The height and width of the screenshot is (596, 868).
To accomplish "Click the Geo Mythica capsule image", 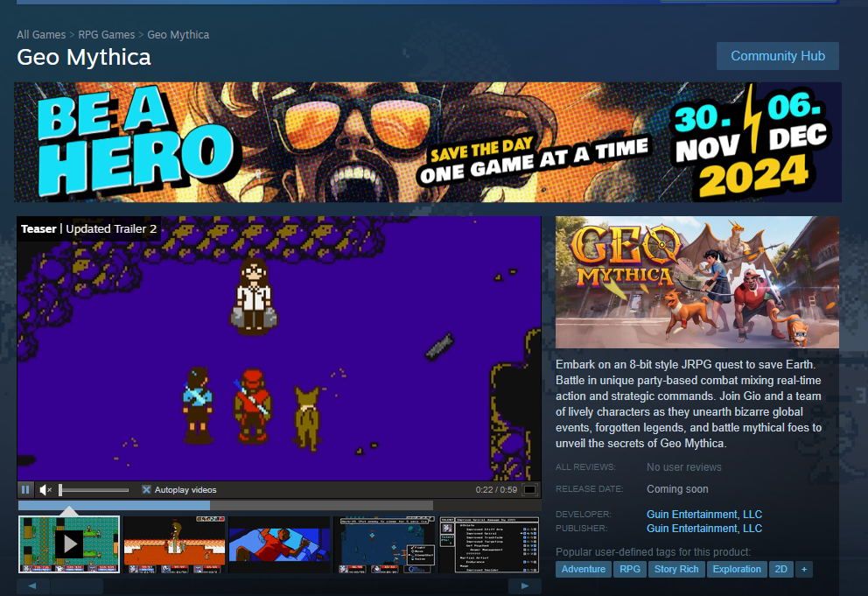I will coord(697,282).
